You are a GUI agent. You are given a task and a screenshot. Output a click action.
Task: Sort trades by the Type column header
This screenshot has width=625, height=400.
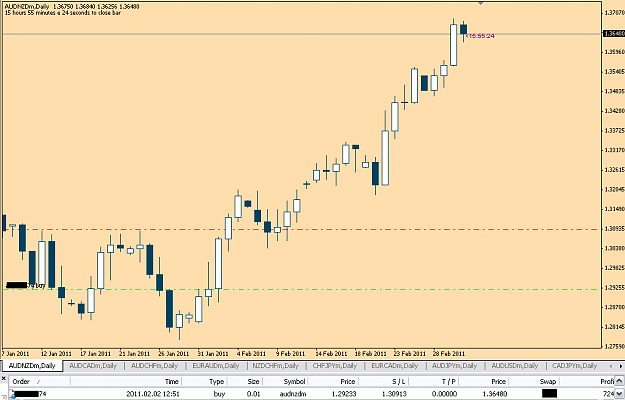pos(204,381)
